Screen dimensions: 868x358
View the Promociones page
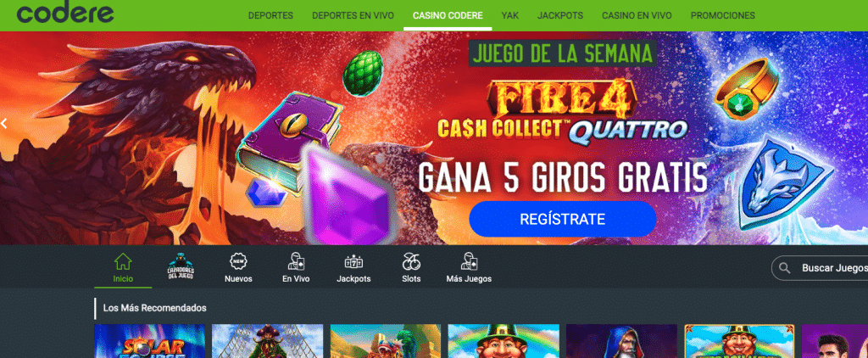[x=723, y=15]
